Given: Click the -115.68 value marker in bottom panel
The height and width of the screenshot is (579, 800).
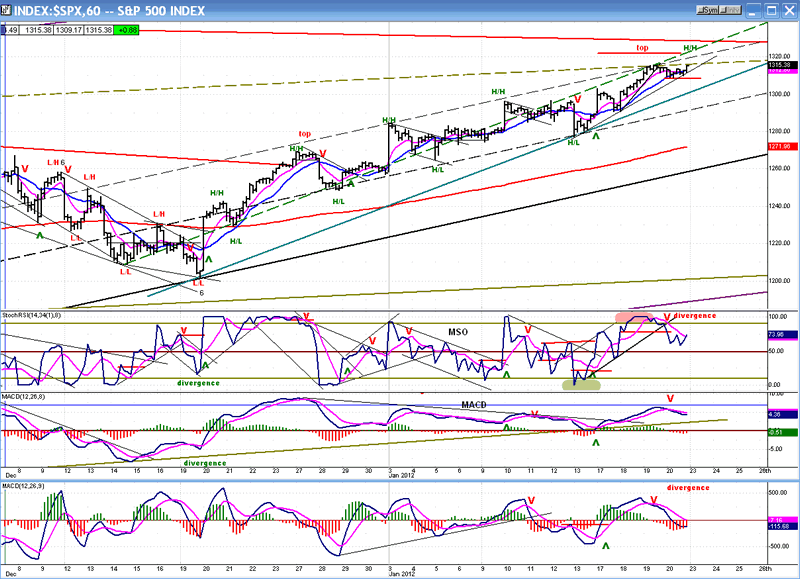Looking at the screenshot, I should (781, 527).
